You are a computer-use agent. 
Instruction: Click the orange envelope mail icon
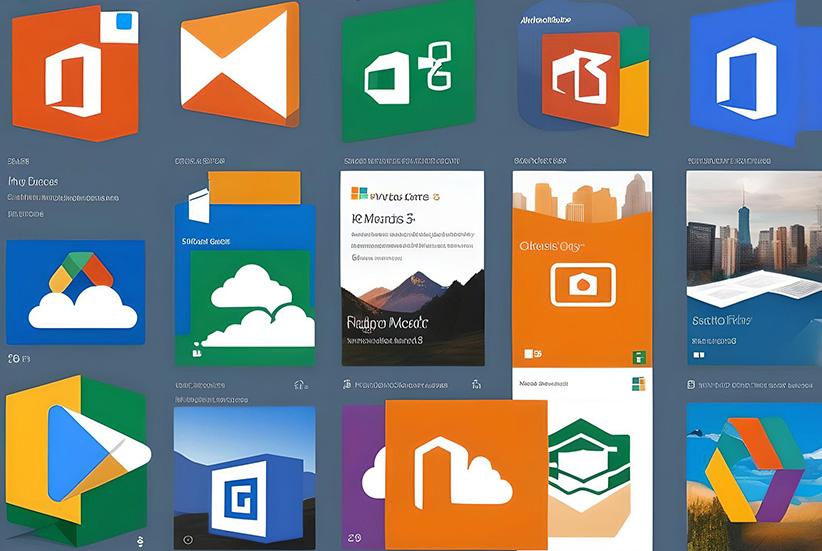(239, 65)
